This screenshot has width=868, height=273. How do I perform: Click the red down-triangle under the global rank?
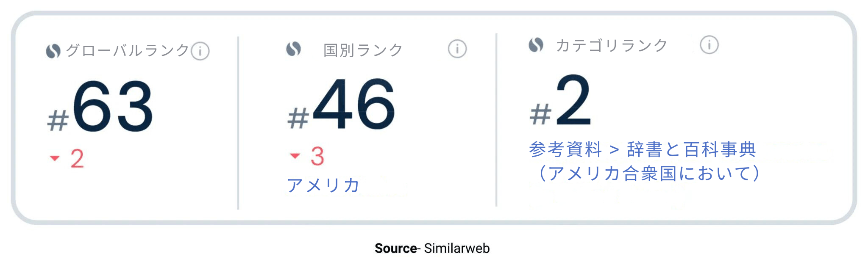click(54, 158)
